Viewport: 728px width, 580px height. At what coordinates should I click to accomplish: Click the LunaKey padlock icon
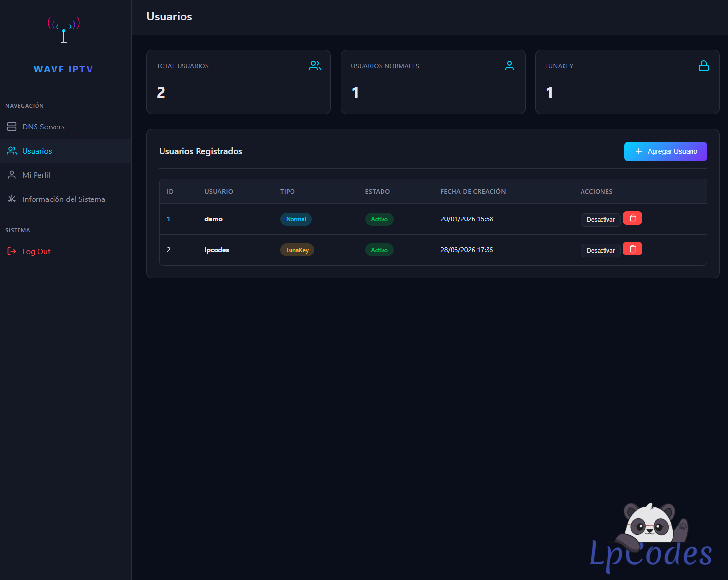[x=704, y=66]
